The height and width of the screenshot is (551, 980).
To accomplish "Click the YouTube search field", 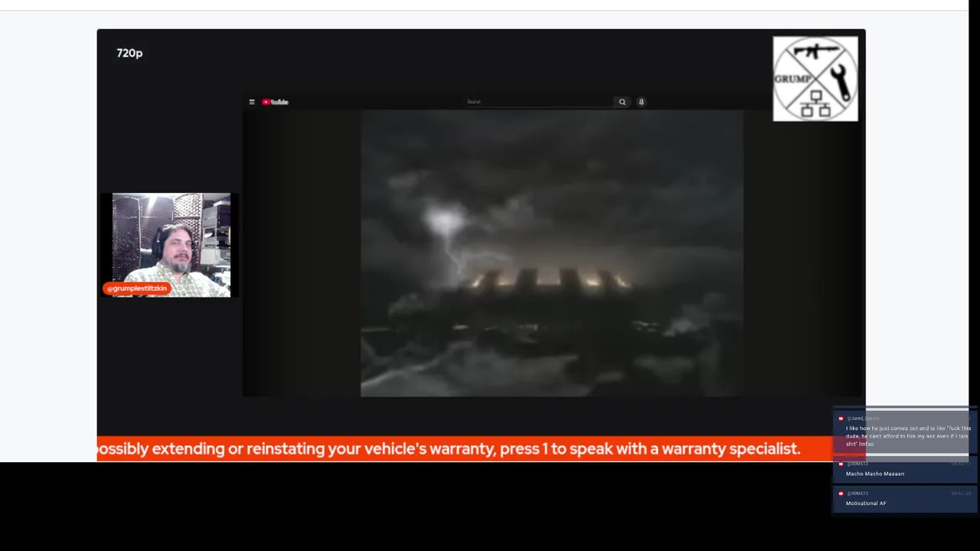I will pyautogui.click(x=539, y=102).
